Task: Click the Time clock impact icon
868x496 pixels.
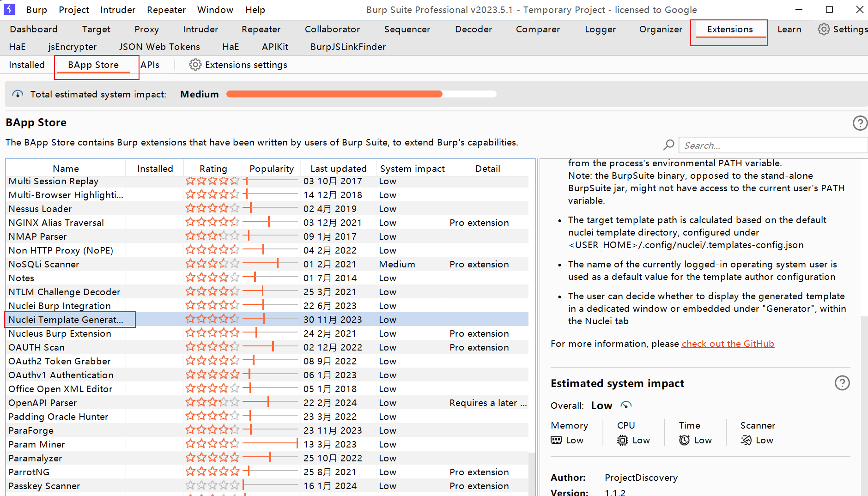Action: 684,440
